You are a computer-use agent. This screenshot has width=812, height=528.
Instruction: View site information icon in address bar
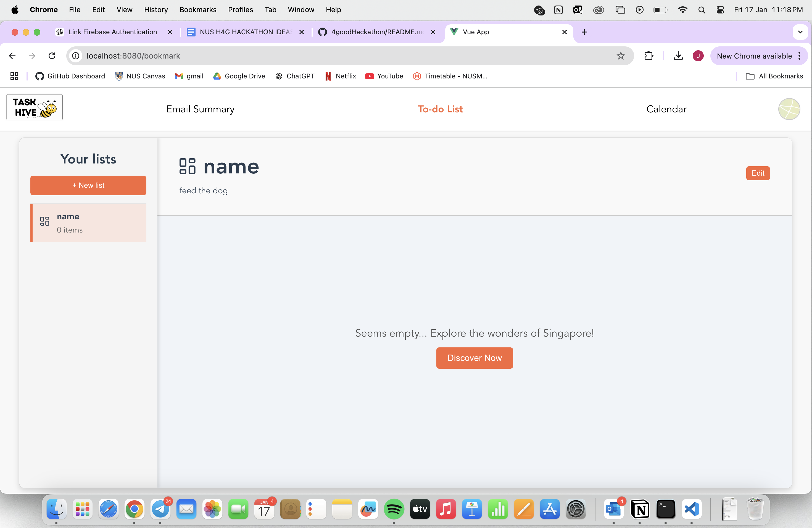(x=76, y=56)
